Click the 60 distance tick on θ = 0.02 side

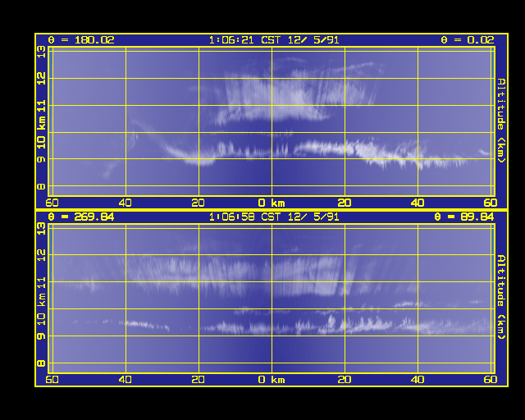491,203
